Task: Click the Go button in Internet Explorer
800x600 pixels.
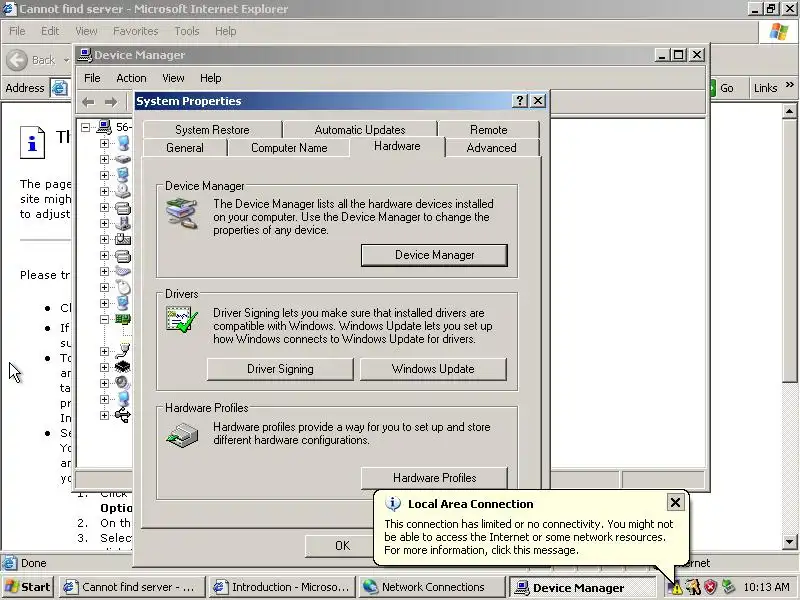Action: click(x=722, y=88)
